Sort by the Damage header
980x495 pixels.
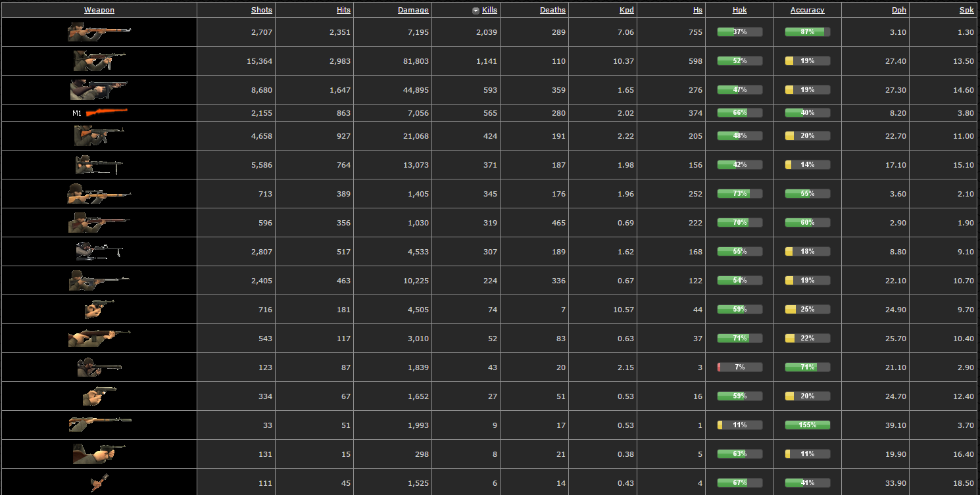click(413, 10)
